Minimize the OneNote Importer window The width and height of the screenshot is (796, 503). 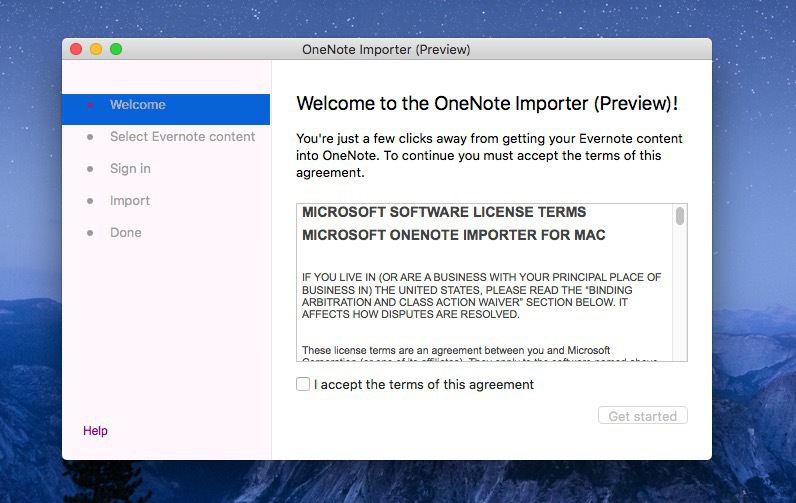point(96,49)
